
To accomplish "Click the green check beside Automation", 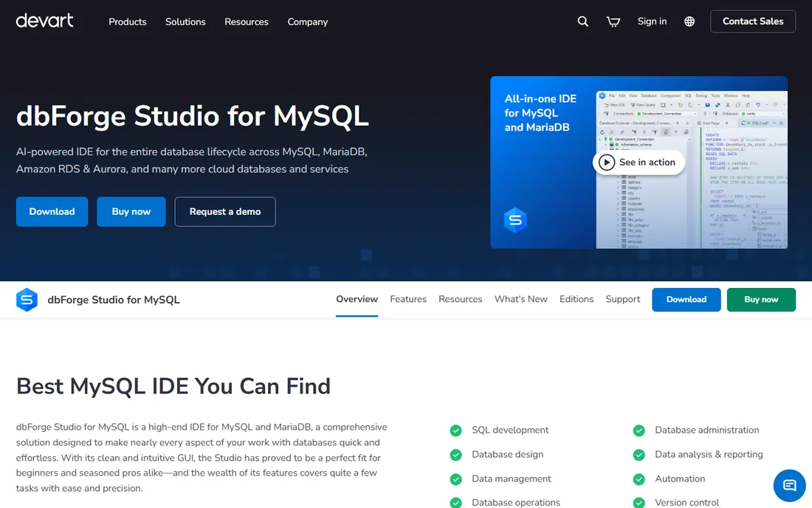I will (x=639, y=479).
